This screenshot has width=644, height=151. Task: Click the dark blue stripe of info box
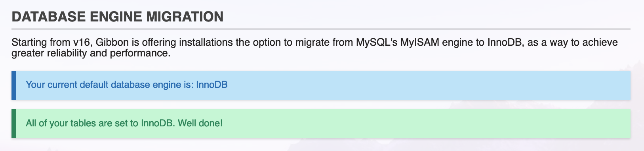14,85
